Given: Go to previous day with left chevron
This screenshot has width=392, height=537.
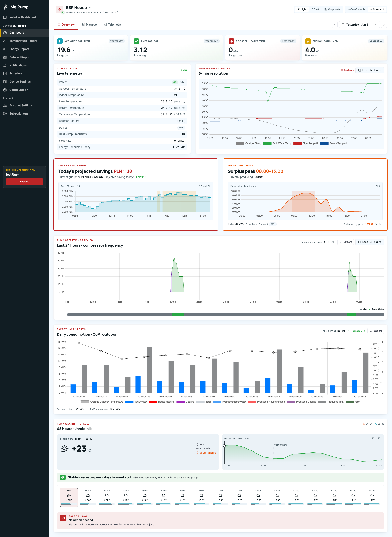Looking at the screenshot, I should pos(335,25).
